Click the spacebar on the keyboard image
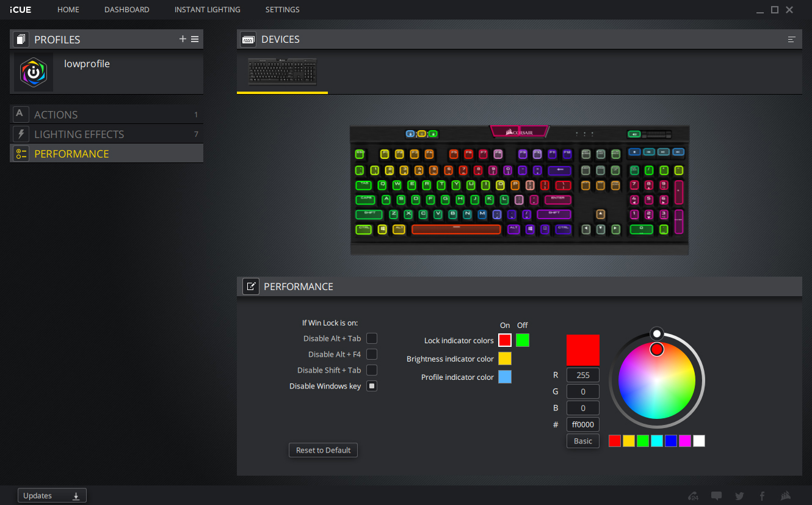The height and width of the screenshot is (505, 812). (456, 229)
